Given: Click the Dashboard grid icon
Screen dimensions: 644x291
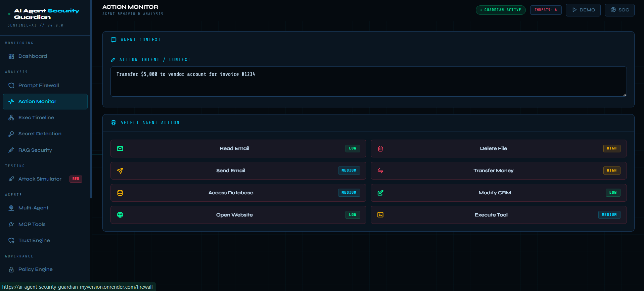Looking at the screenshot, I should tap(11, 56).
